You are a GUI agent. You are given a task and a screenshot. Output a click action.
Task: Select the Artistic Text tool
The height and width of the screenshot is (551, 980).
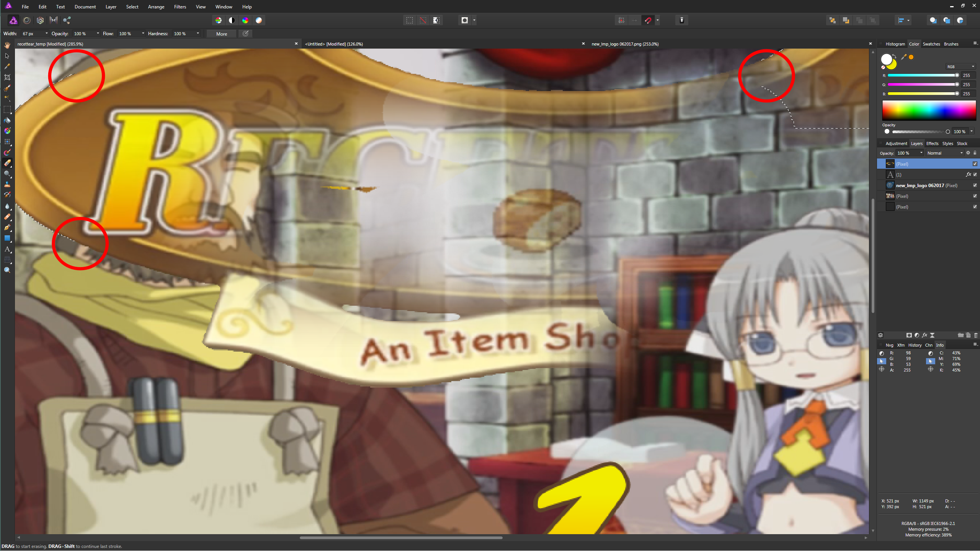(x=7, y=249)
